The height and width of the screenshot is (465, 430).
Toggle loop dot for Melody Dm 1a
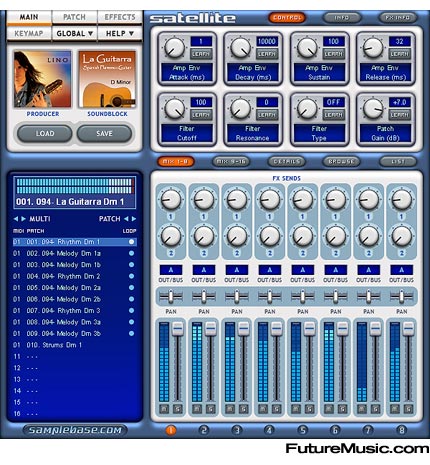(131, 253)
